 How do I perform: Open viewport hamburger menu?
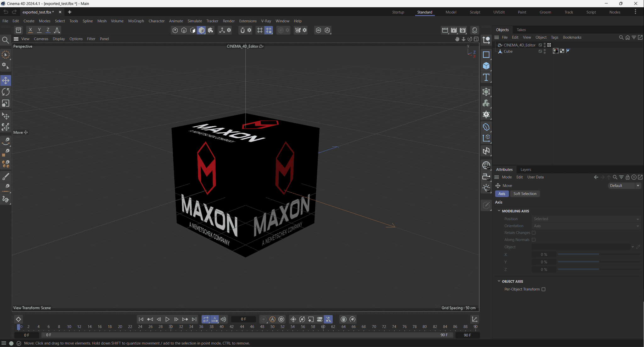click(16, 39)
